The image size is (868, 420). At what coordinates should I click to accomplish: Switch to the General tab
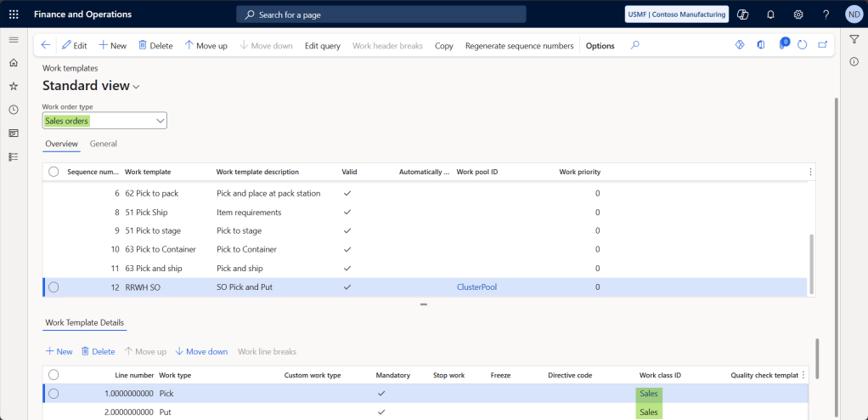click(103, 144)
